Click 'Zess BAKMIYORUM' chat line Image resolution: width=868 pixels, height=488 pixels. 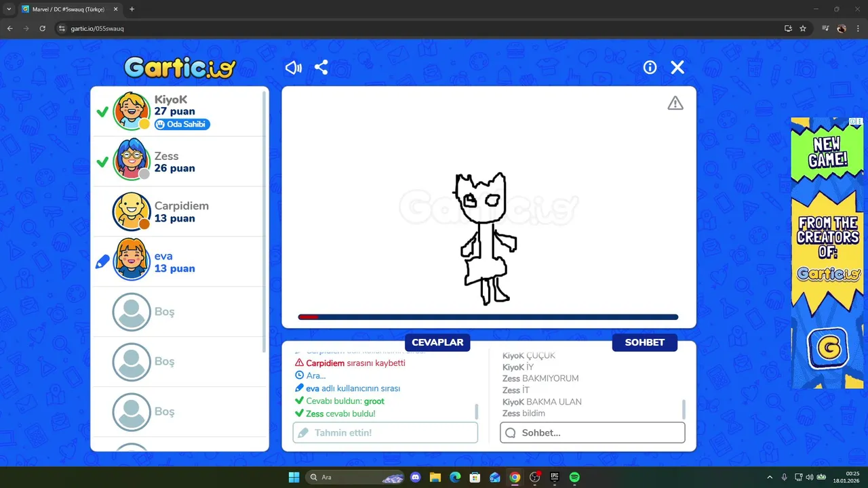coord(540,378)
